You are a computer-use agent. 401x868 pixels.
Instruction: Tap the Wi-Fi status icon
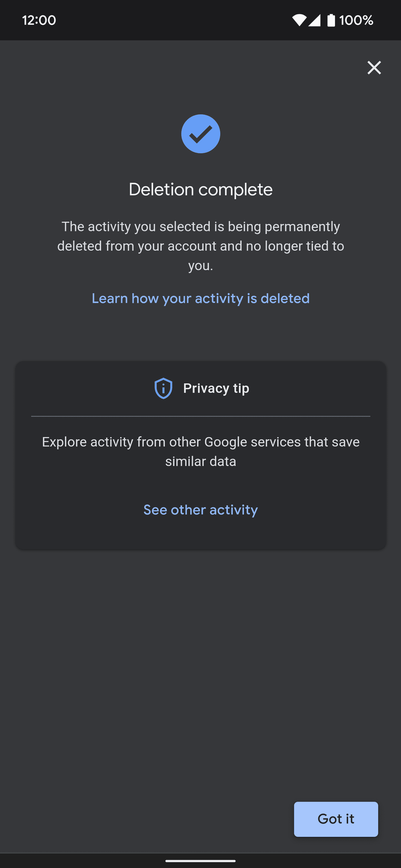click(299, 20)
